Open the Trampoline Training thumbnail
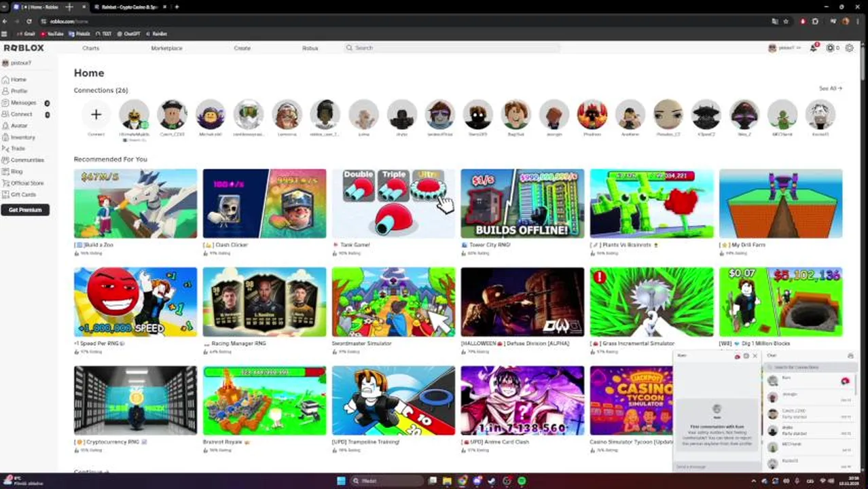This screenshot has height=489, width=868. pyautogui.click(x=393, y=401)
